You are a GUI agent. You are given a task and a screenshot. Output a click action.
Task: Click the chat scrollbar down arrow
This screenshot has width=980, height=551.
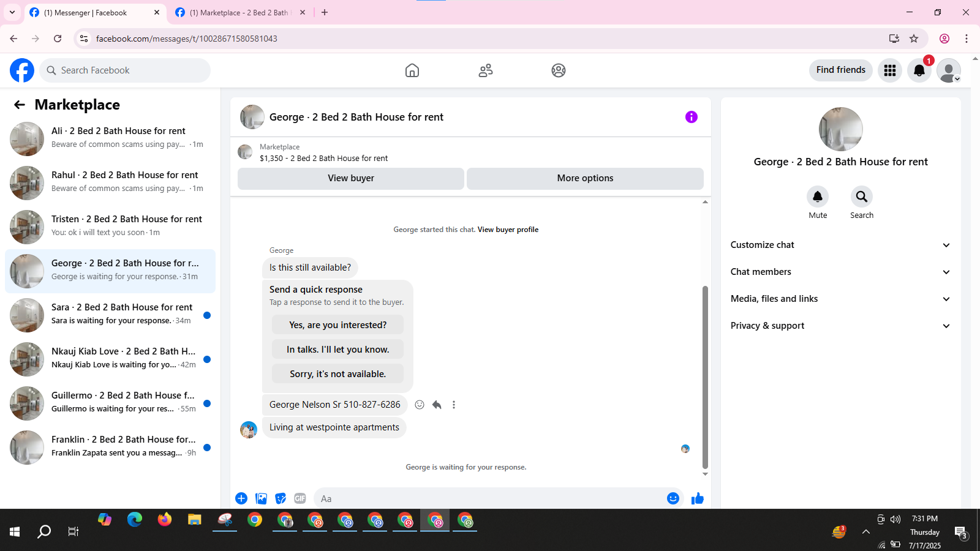pyautogui.click(x=705, y=474)
